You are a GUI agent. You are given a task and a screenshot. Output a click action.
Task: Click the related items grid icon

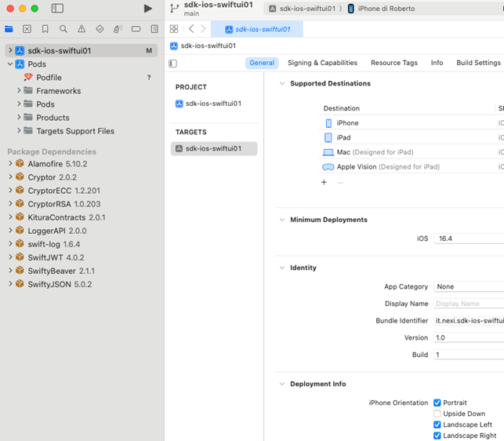pyautogui.click(x=174, y=29)
